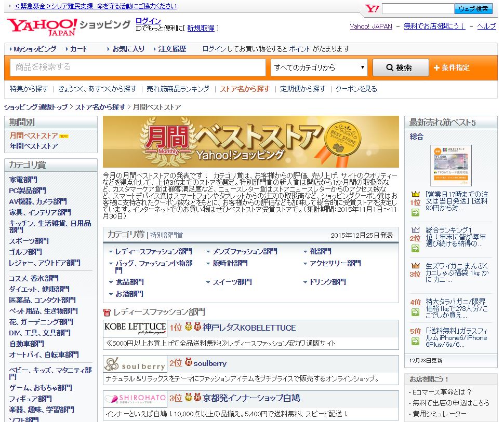Open ゴルフ部門 category

[x=25, y=252]
